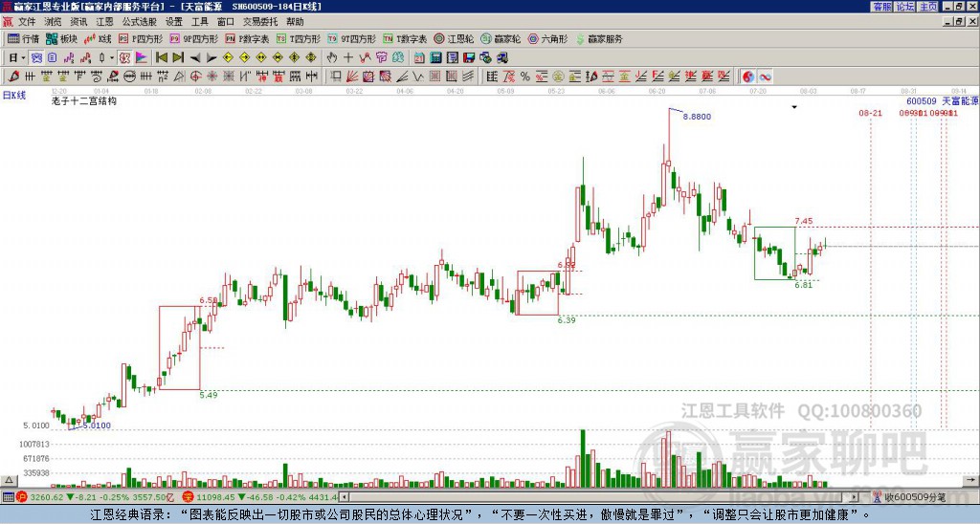Click the 主页 homepage link
980x524 pixels.
[928, 7]
